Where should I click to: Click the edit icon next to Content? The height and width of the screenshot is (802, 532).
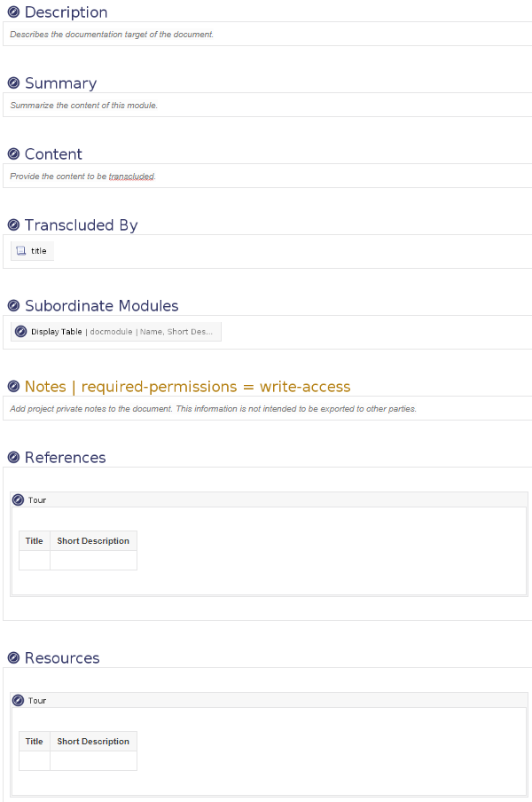pyautogui.click(x=13, y=154)
